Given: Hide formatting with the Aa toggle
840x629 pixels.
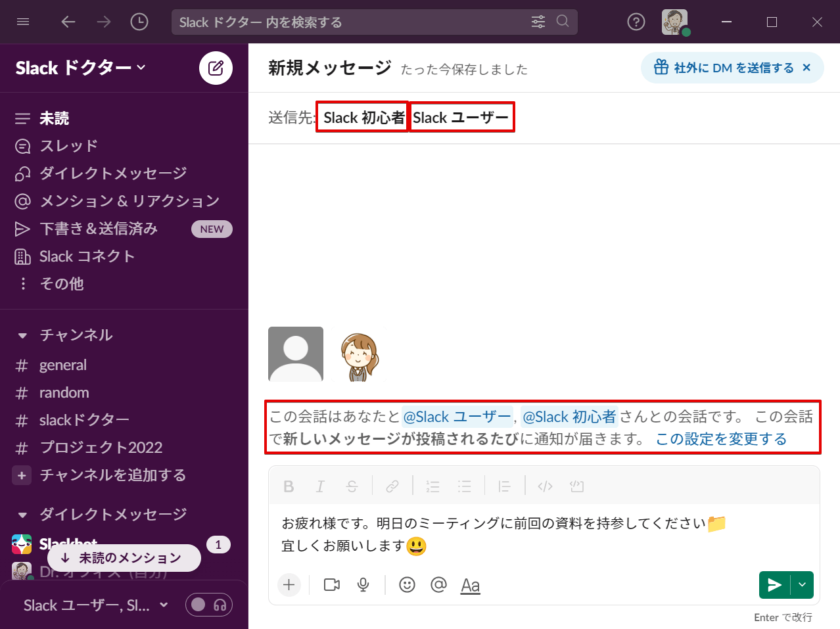Looking at the screenshot, I should point(470,585).
